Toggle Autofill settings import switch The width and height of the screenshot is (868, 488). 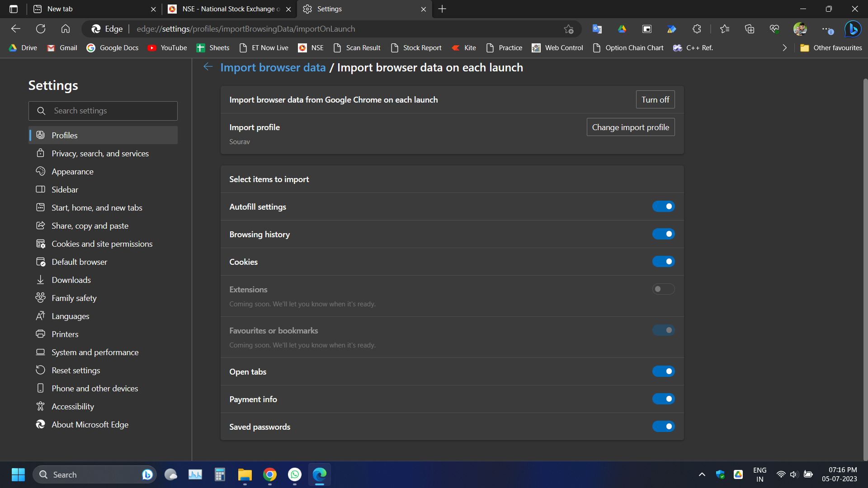coord(663,206)
